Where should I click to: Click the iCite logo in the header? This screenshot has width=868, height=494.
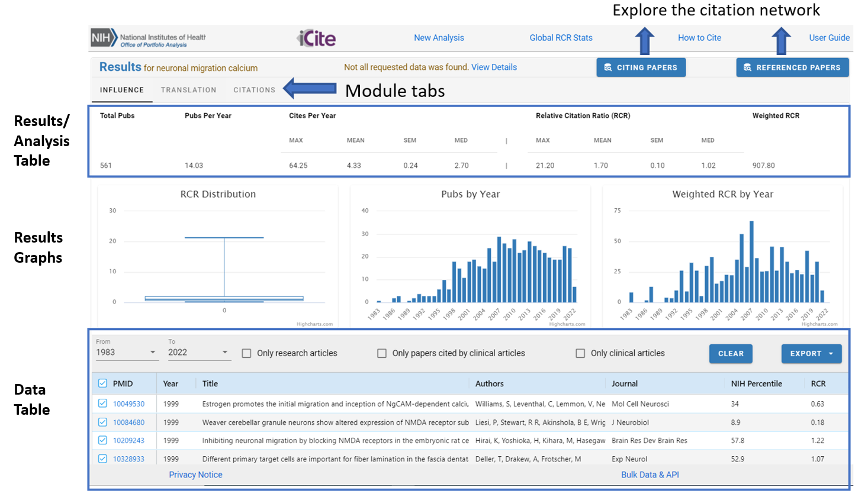pos(317,37)
